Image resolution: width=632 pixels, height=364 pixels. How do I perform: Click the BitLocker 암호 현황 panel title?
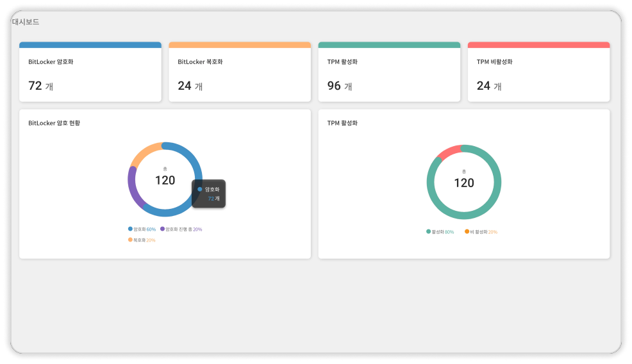click(x=54, y=123)
